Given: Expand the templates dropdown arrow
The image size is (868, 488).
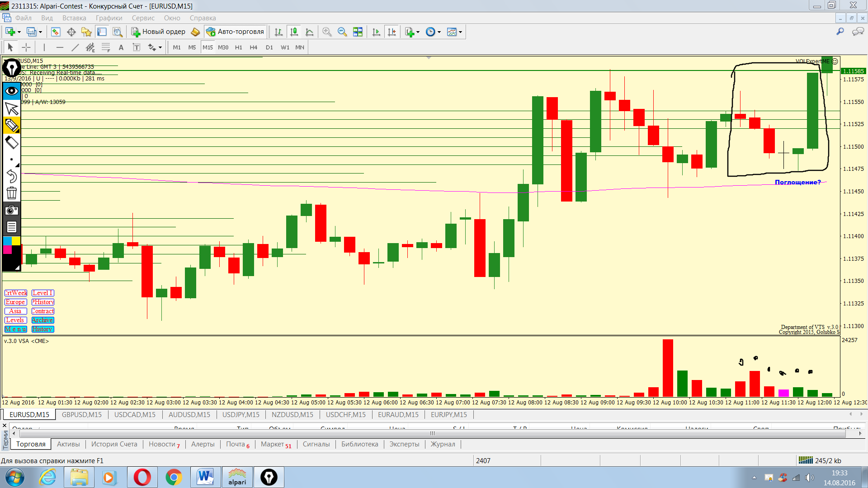Looking at the screenshot, I should (x=460, y=32).
